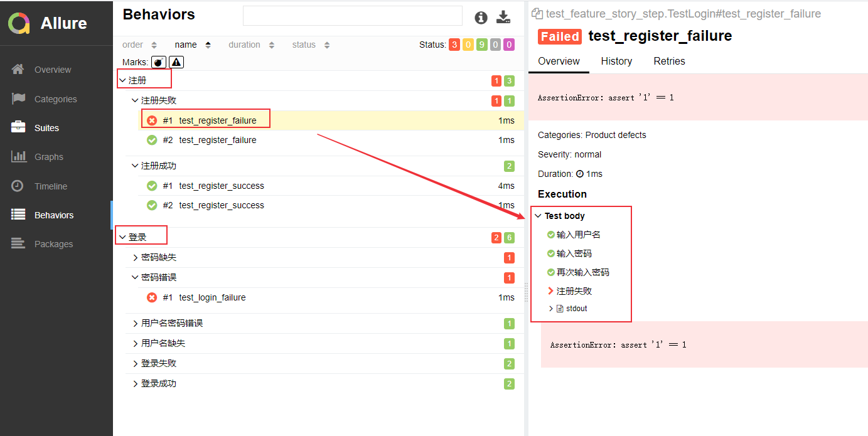Switch to the Retries tab

pos(669,61)
